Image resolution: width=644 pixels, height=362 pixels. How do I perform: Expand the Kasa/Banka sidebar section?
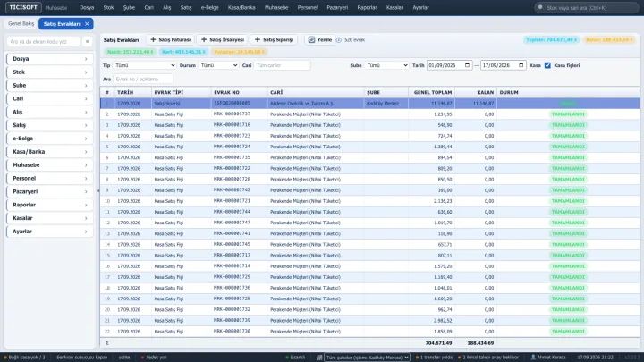[x=50, y=151]
